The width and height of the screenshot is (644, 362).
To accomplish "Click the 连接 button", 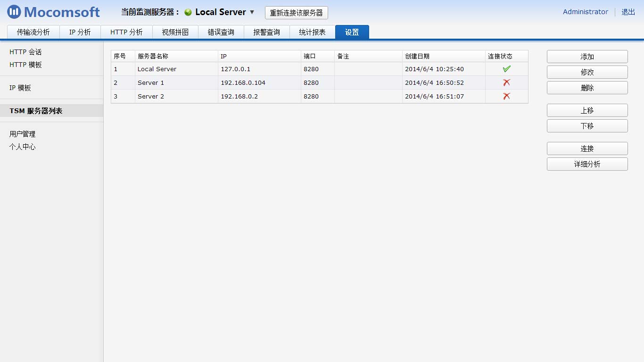I will coord(587,148).
